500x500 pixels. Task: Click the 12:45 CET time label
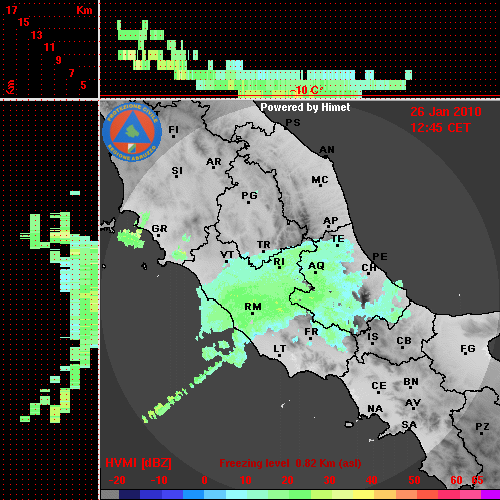click(x=440, y=128)
